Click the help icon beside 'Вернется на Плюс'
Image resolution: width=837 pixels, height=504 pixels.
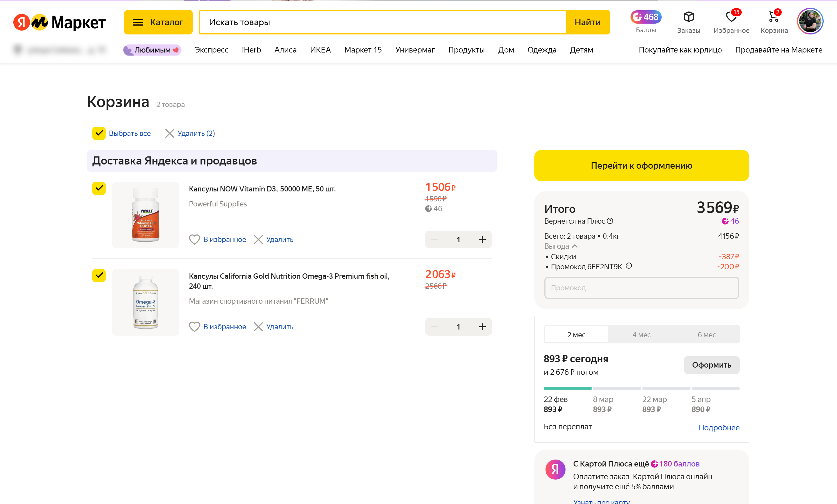tap(610, 221)
